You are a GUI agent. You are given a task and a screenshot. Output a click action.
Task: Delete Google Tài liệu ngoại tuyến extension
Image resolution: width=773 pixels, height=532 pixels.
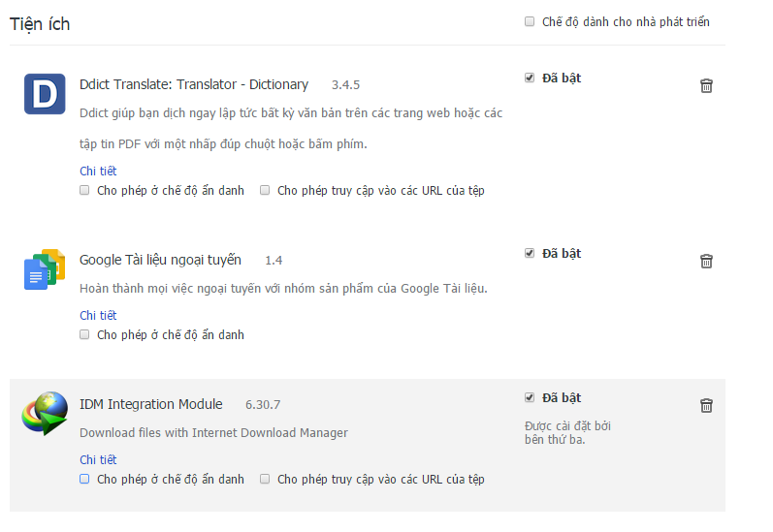pos(706,261)
